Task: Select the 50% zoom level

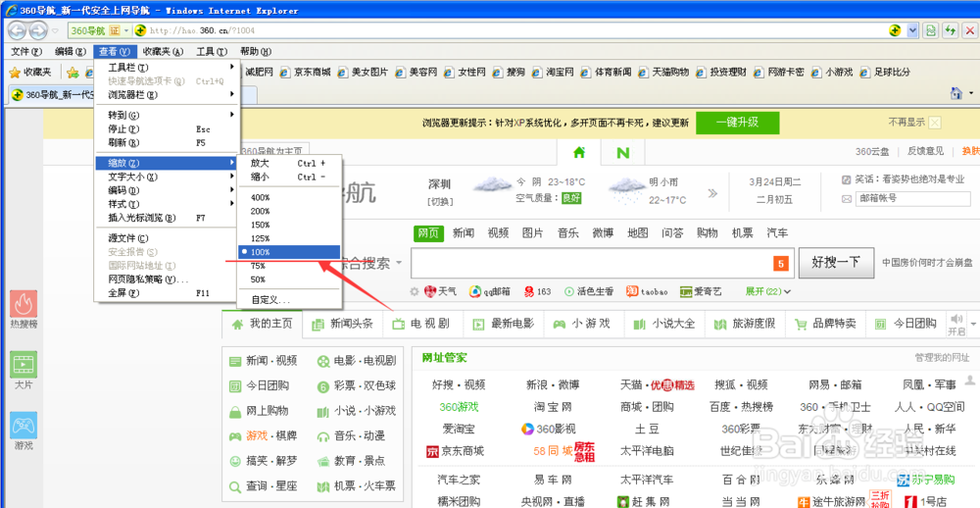Action: coord(289,279)
